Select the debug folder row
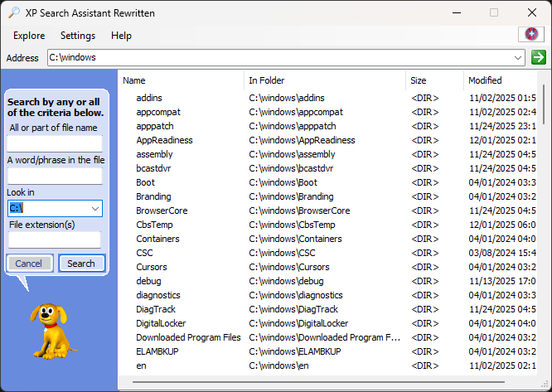 click(327, 281)
